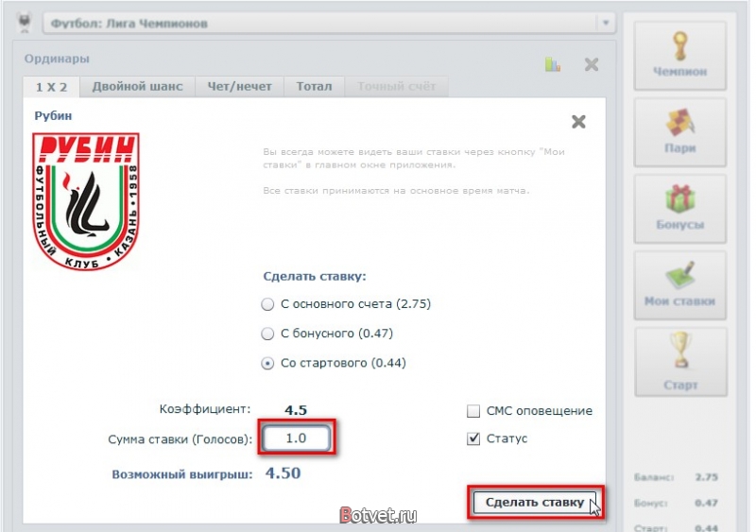
Task: Close the Ординары panel with gray X
Action: tap(592, 64)
